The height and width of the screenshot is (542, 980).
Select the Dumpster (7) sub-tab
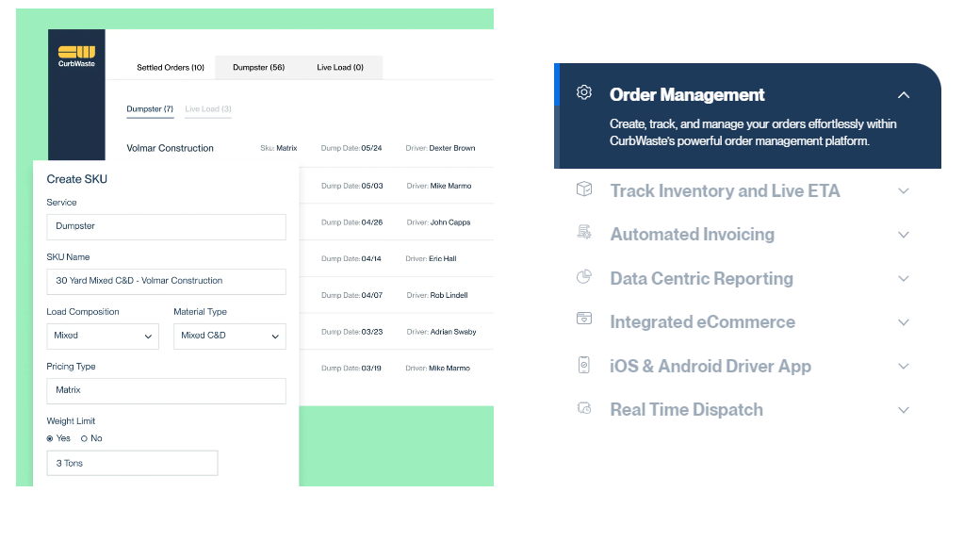tap(150, 109)
